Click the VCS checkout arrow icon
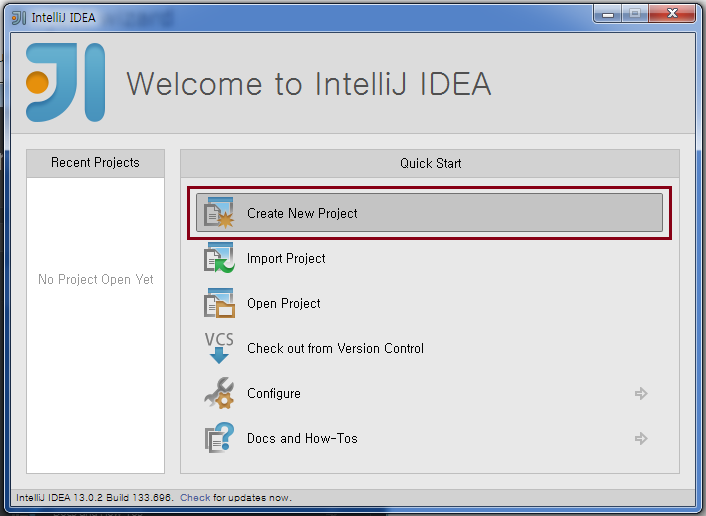This screenshot has width=706, height=516. coord(219,348)
